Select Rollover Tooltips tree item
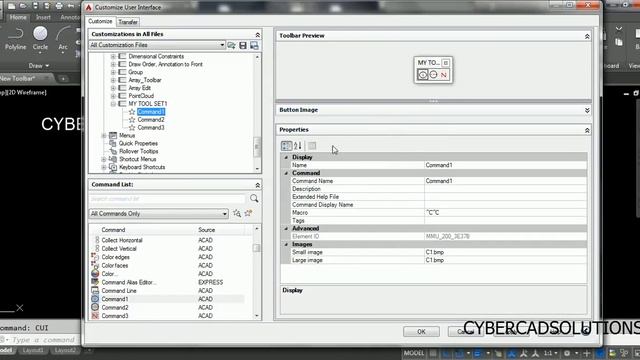The height and width of the screenshot is (360, 640). coord(138,151)
